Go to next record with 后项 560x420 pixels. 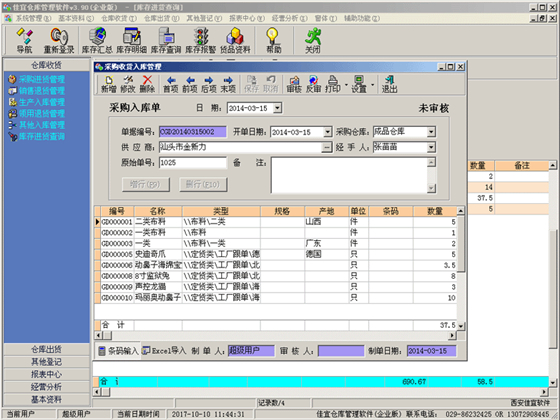point(209,84)
